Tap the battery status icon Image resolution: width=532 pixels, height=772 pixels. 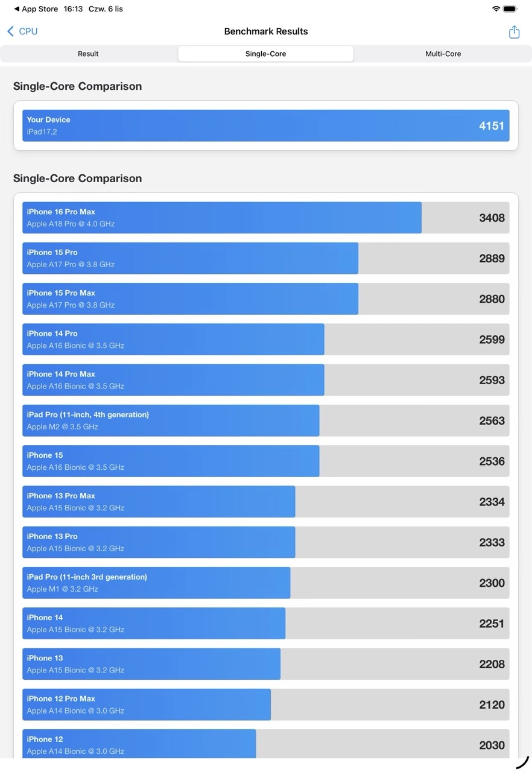click(510, 9)
